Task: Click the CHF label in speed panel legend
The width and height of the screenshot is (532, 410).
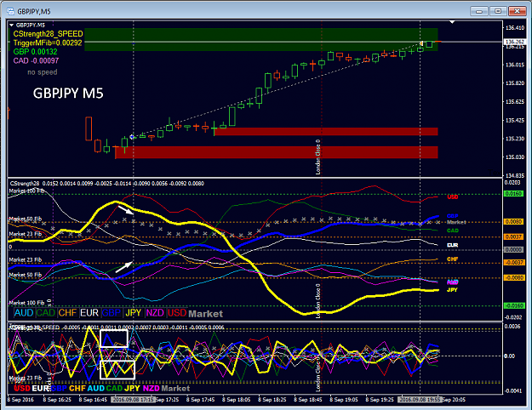Action: point(77,388)
